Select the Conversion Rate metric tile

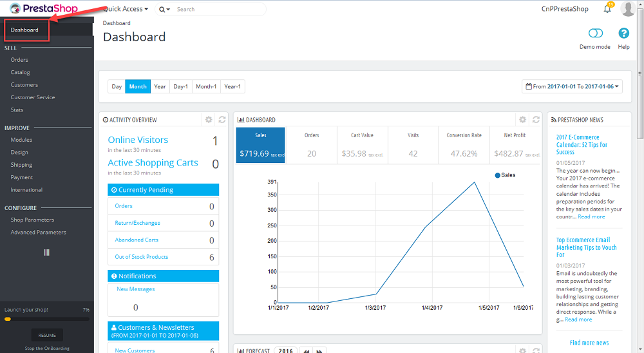464,145
